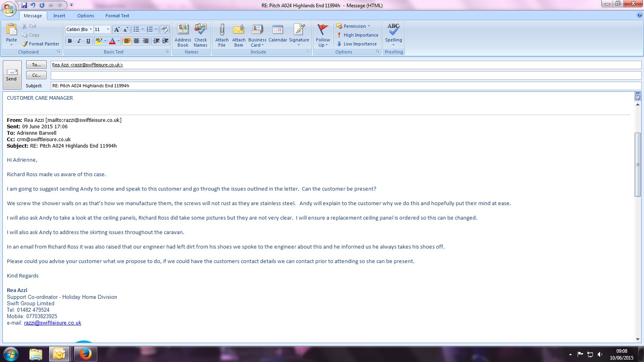Open the Address Book
The height and width of the screenshot is (362, 644).
click(183, 35)
